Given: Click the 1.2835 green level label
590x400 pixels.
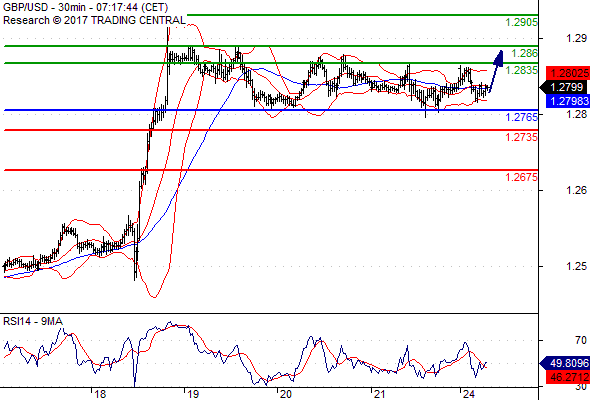Looking at the screenshot, I should (522, 70).
